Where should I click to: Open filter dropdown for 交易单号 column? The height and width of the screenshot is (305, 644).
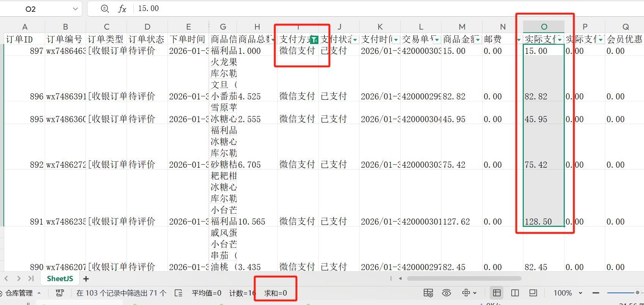[x=437, y=40]
